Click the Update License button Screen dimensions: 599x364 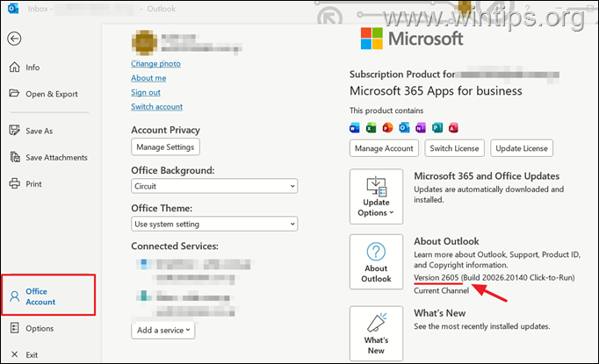(522, 148)
